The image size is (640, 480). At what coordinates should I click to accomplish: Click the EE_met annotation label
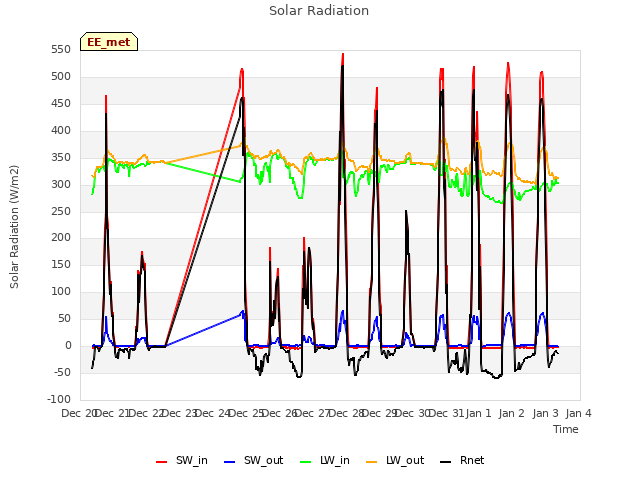[x=109, y=42]
